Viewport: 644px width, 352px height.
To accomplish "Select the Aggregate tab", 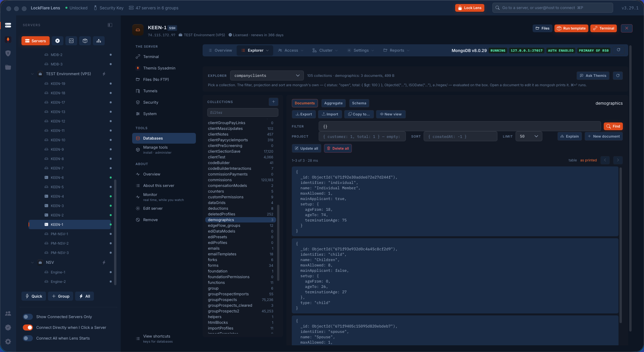I will pyautogui.click(x=333, y=103).
